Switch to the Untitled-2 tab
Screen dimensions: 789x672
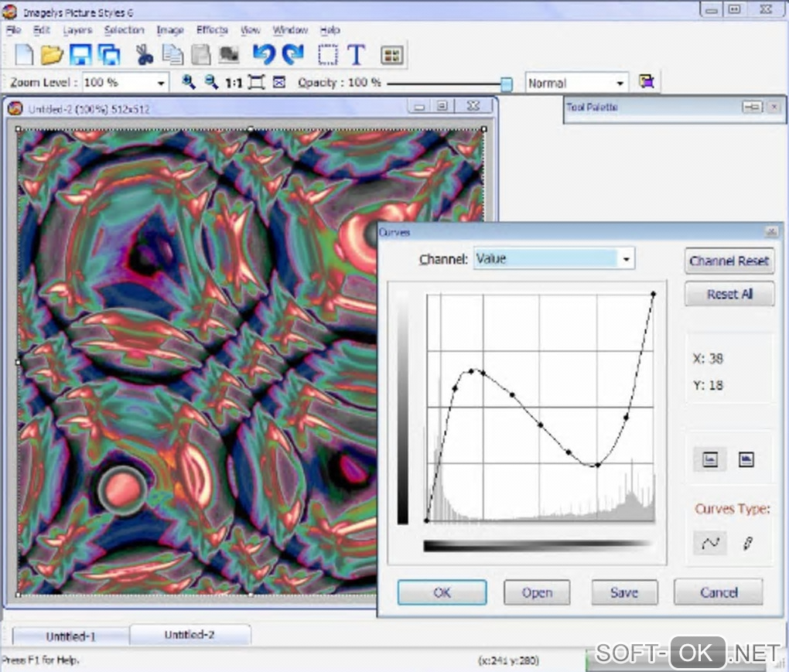pyautogui.click(x=190, y=635)
